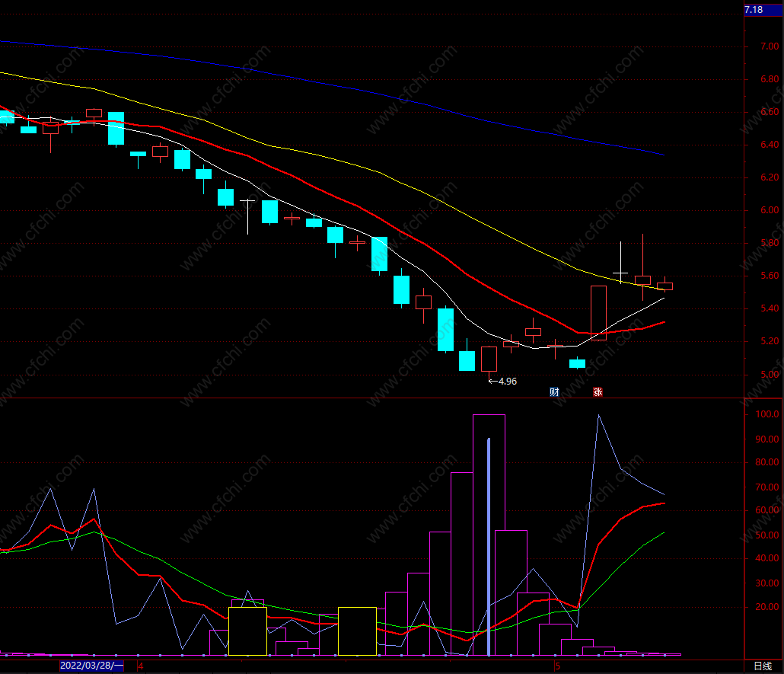Click the red separator between chart panels
The height and width of the screenshot is (674, 784).
click(372, 398)
